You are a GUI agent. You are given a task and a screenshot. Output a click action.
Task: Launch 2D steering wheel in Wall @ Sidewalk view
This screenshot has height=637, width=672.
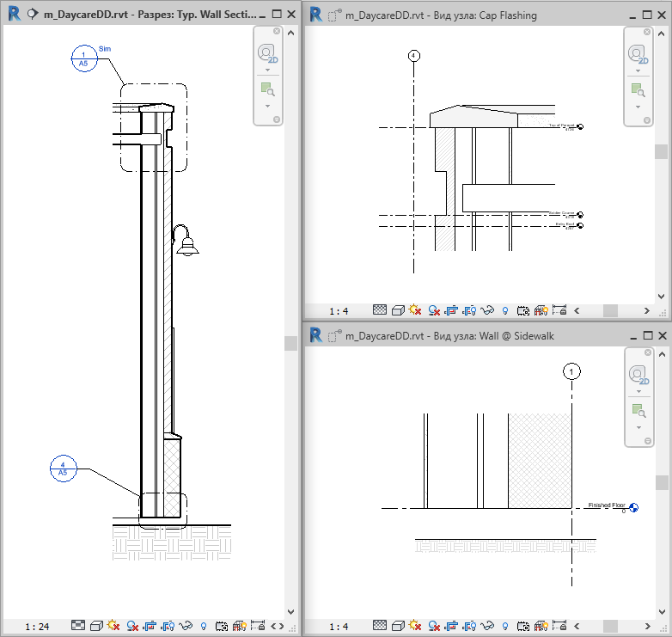point(639,376)
